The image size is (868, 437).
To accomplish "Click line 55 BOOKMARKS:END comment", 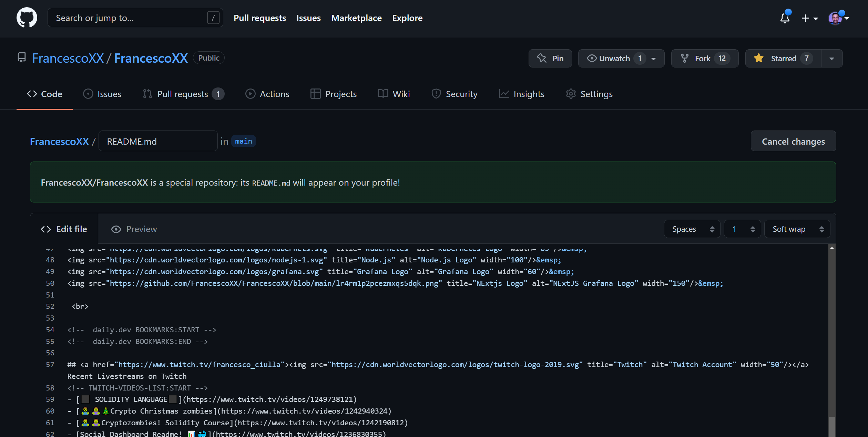I will tap(137, 342).
